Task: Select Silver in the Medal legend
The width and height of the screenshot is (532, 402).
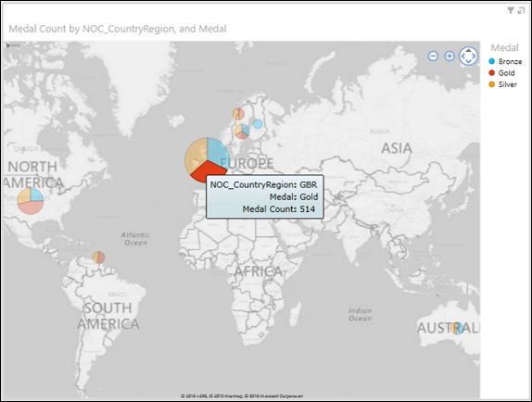Action: pyautogui.click(x=503, y=84)
